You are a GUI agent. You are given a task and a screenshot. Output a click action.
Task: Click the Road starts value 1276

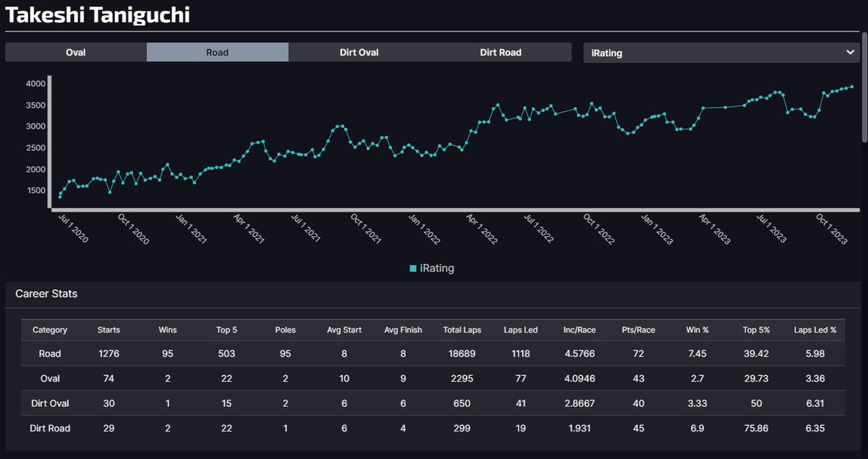pos(109,354)
